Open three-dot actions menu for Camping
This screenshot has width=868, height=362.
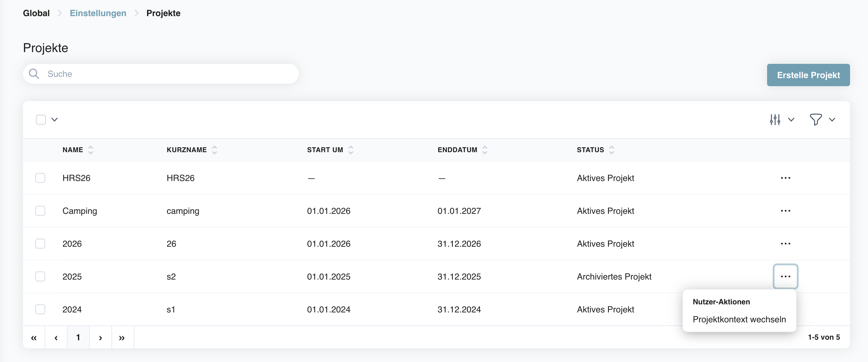785,211
